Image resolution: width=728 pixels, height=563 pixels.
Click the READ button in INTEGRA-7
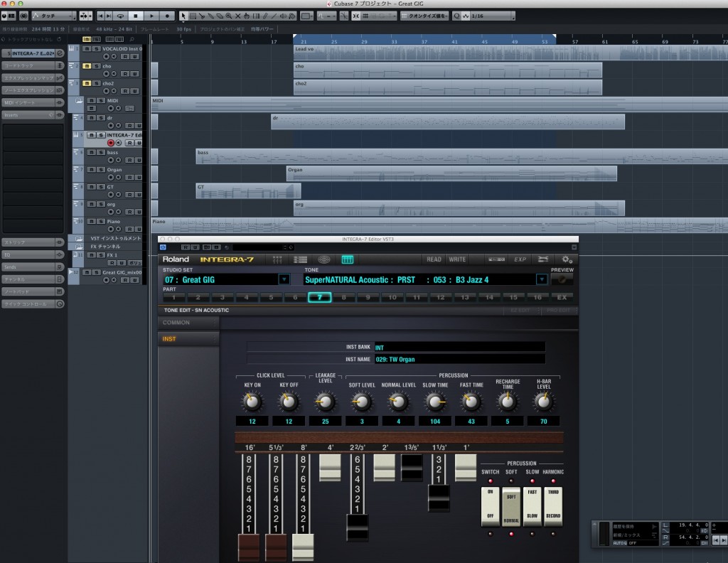click(434, 259)
